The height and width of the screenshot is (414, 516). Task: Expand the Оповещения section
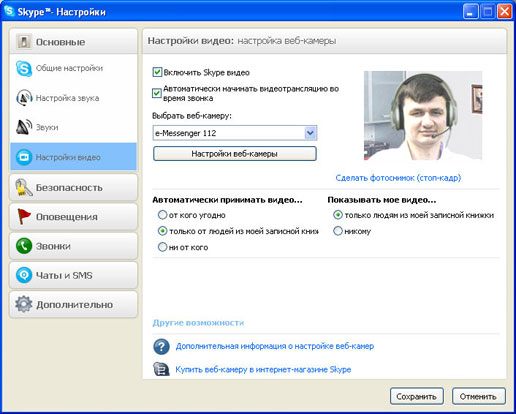click(73, 217)
